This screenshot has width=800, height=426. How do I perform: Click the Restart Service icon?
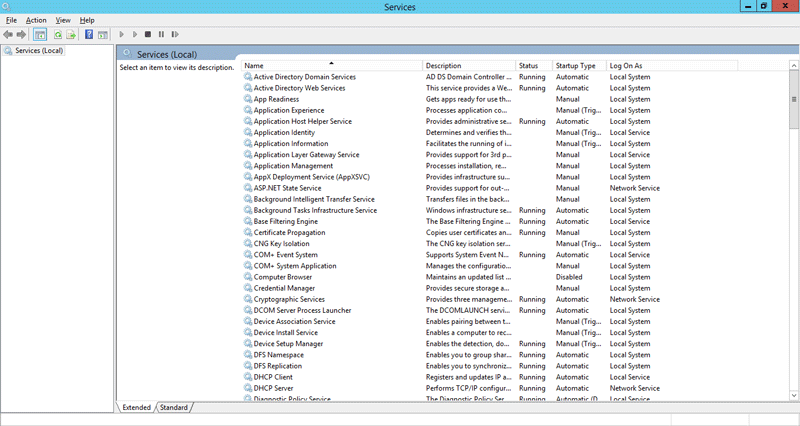(175, 35)
